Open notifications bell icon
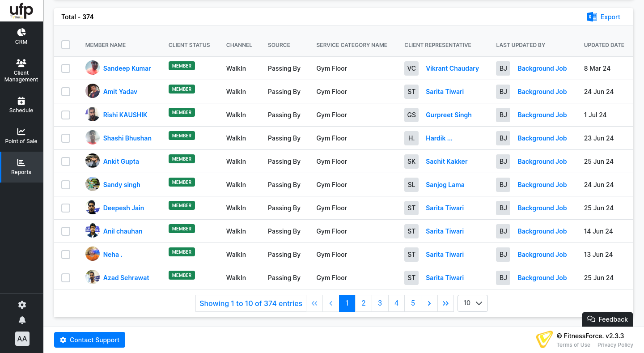 pyautogui.click(x=22, y=320)
